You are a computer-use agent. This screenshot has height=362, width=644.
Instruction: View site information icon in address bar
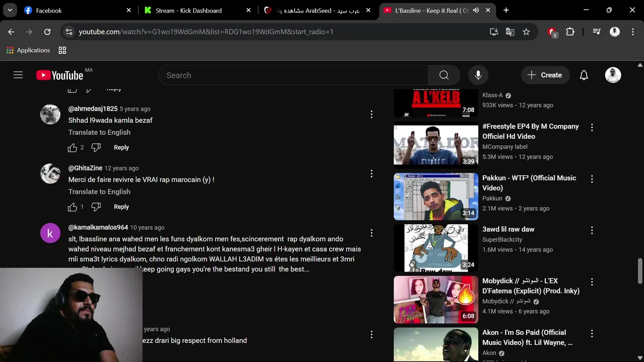click(x=69, y=32)
